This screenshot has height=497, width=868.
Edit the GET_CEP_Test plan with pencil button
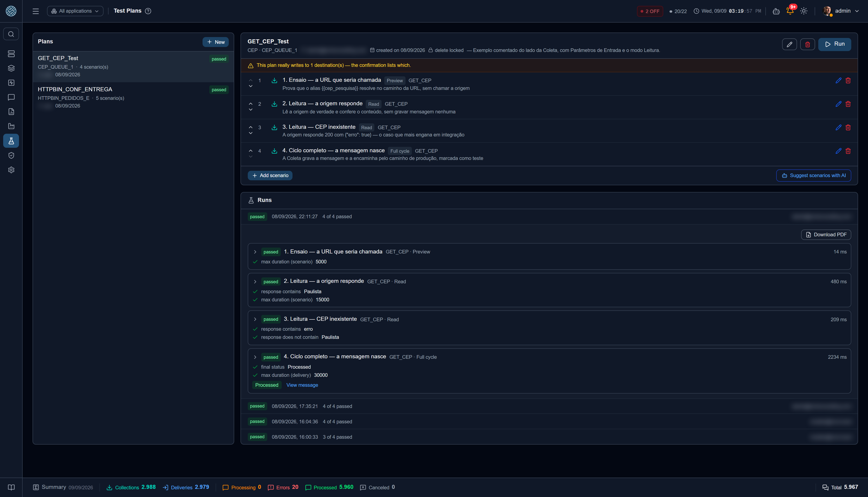tap(789, 44)
